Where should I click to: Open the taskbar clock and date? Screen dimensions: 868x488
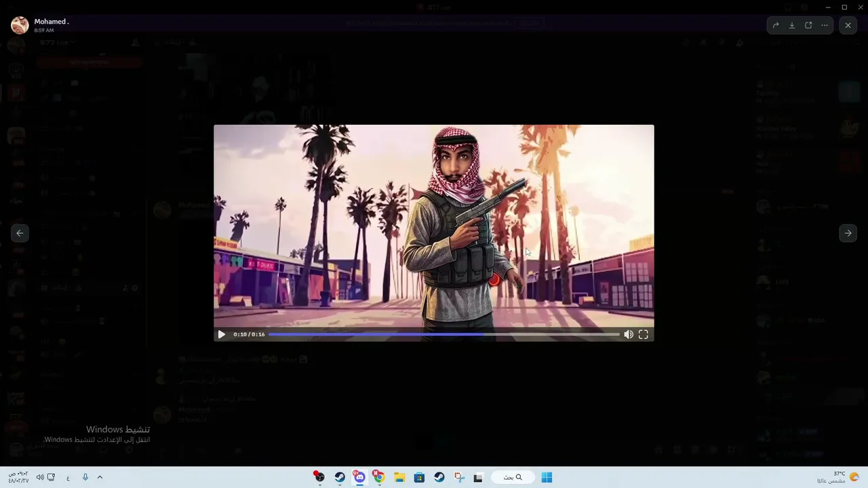(x=18, y=477)
